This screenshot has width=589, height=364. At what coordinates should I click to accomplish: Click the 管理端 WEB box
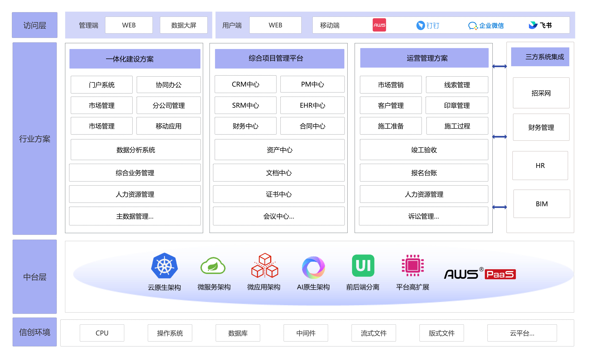pyautogui.click(x=129, y=25)
